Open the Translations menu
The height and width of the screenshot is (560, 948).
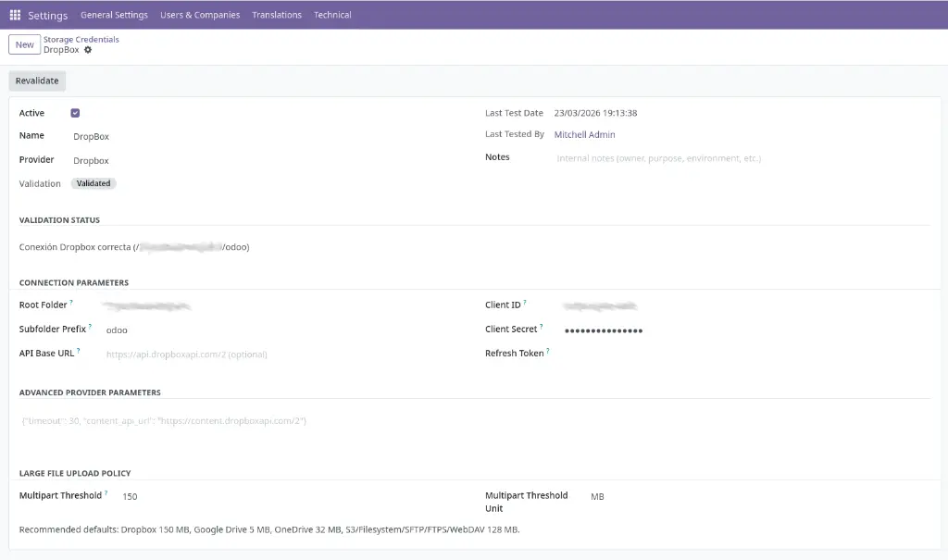point(277,15)
